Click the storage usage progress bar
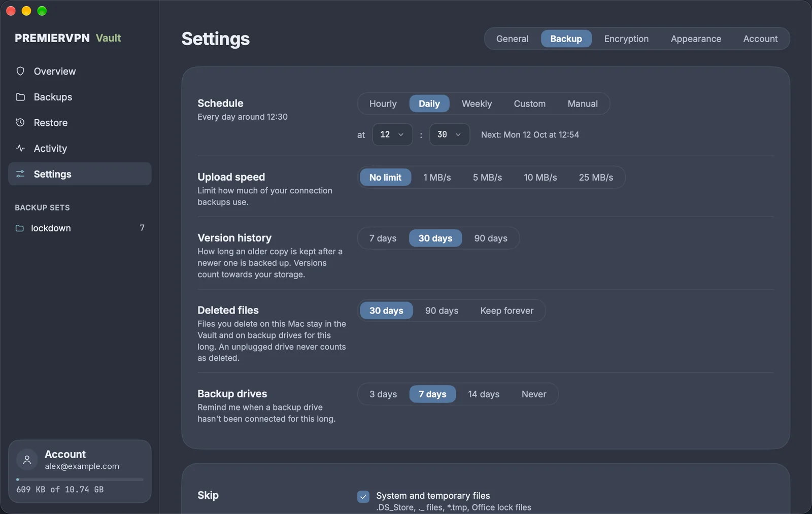 80,479
